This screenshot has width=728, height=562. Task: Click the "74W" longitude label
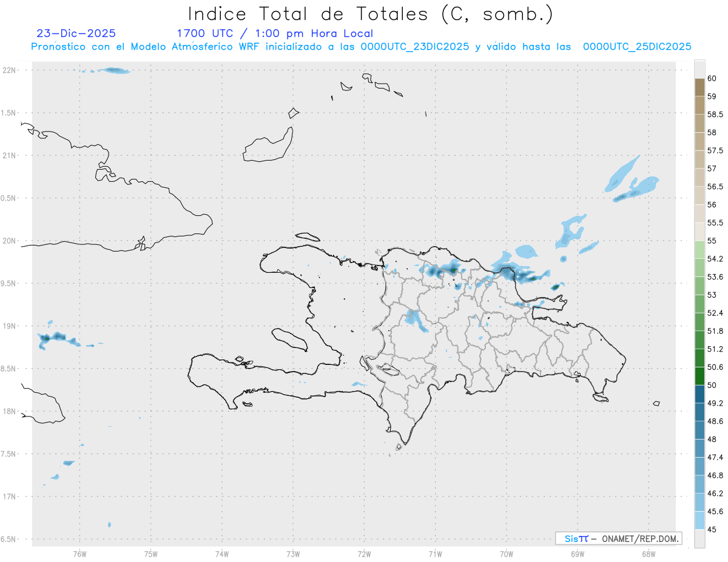222,554
